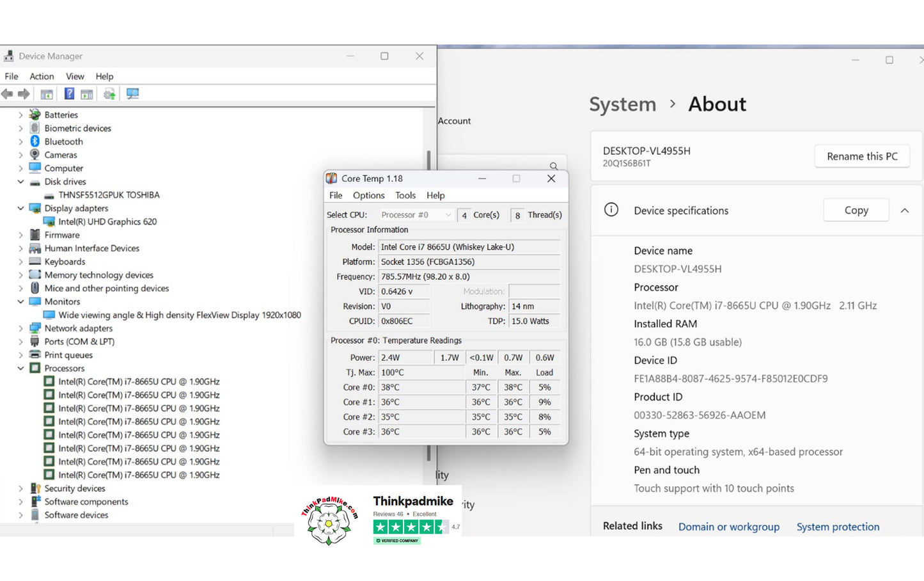
Task: Select the Human Interface Devices icon
Action: tap(35, 248)
